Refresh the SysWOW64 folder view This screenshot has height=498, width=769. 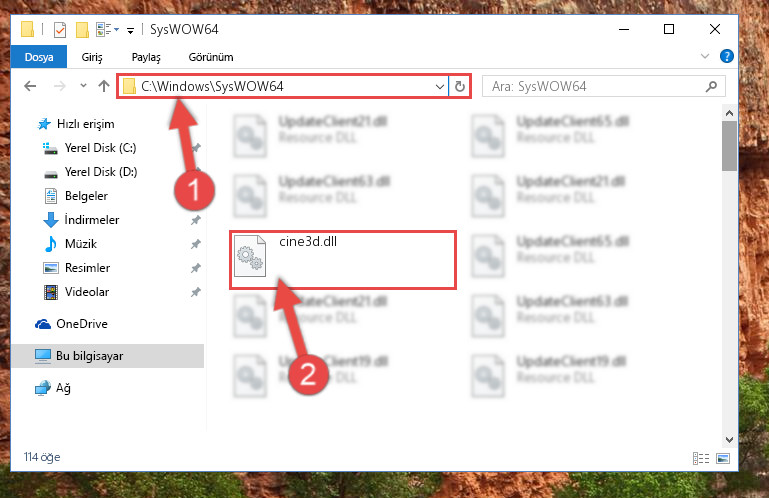tap(460, 86)
